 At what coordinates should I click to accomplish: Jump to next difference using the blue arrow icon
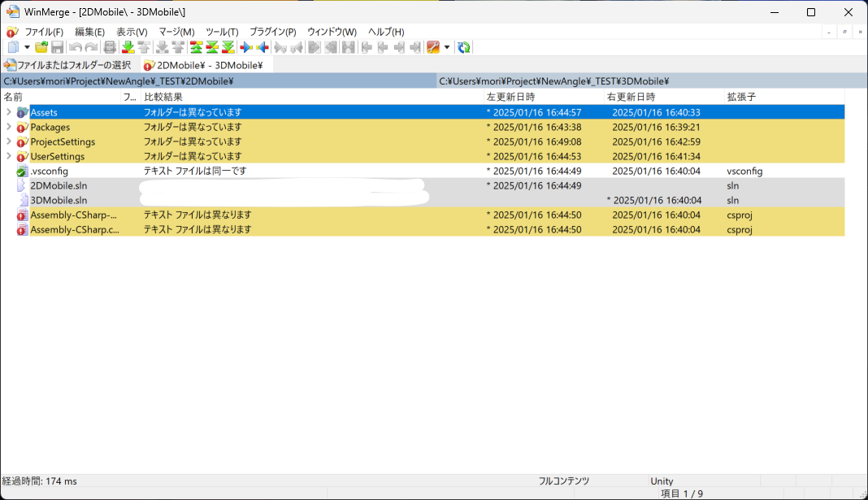pos(247,46)
